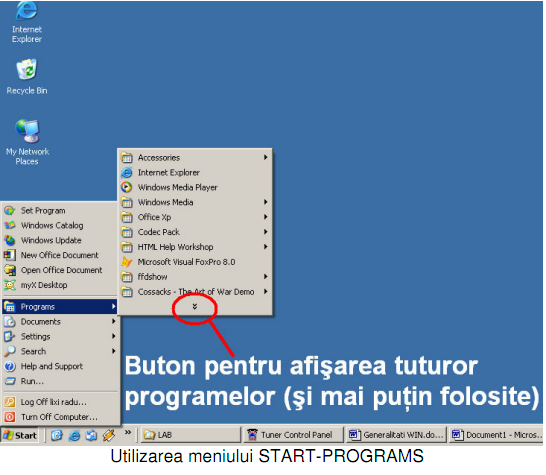Switch to Tuner Control Panel taskbar window
This screenshot has height=475, width=546.
point(293,435)
